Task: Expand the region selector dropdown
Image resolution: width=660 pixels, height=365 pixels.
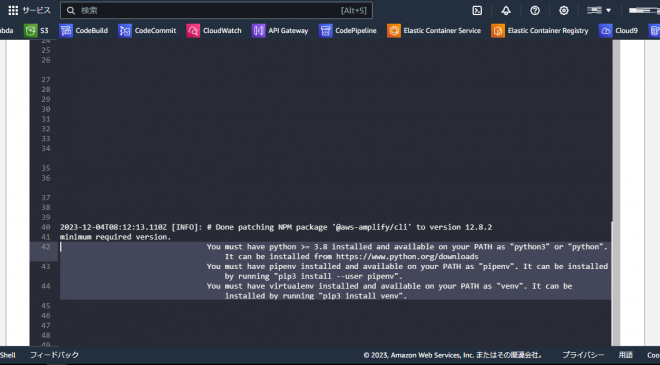Action: [x=599, y=11]
